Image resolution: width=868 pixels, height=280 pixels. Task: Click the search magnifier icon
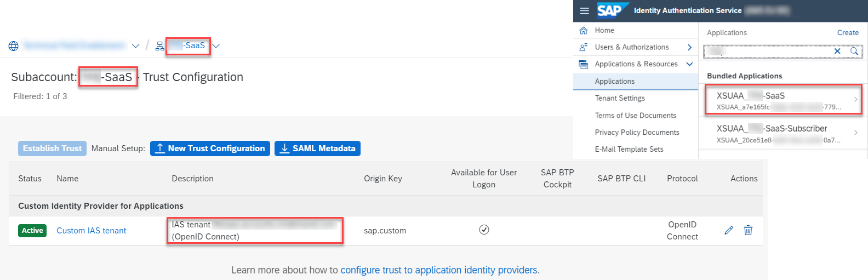tap(854, 51)
